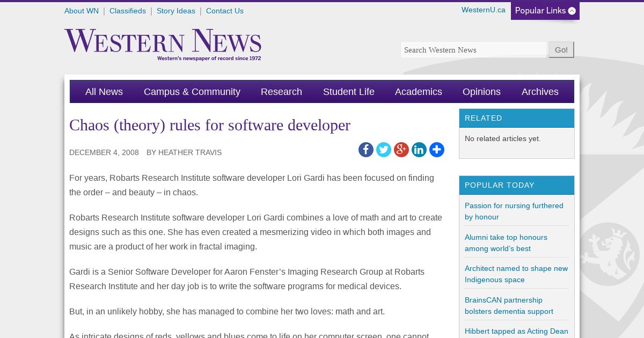Go to the Opinions section

(481, 92)
